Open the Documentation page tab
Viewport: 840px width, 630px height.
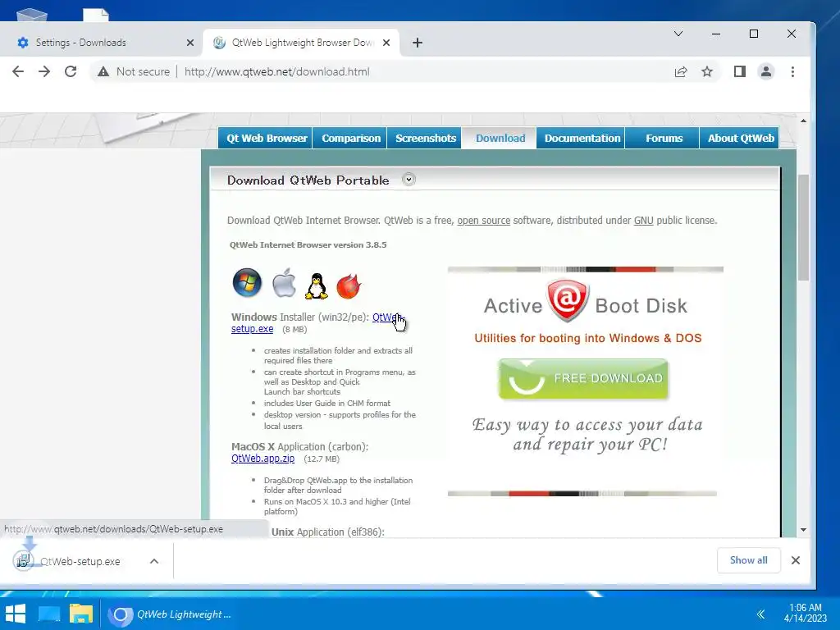582,138
